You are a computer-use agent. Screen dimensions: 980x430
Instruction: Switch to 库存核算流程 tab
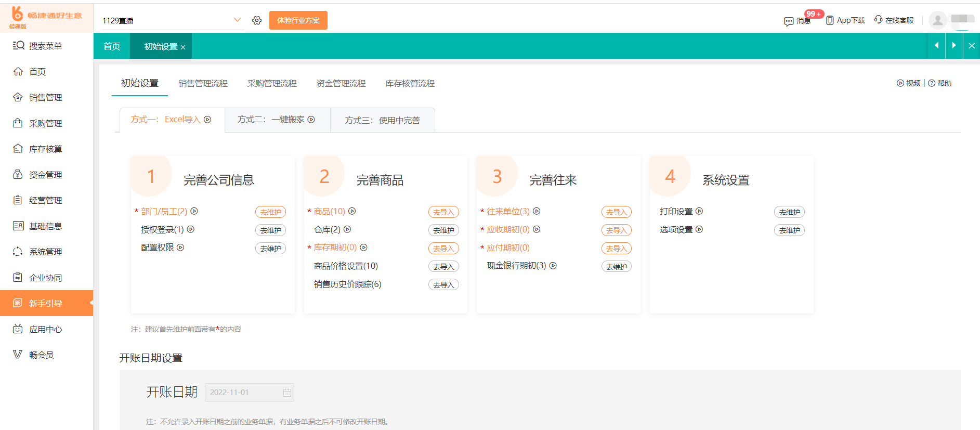(410, 84)
